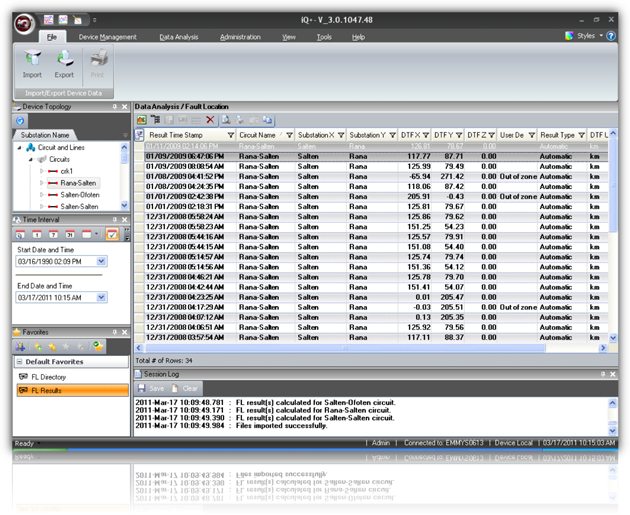Select the row stamped 01/08/2009 04:41:52 PM

(x=372, y=176)
